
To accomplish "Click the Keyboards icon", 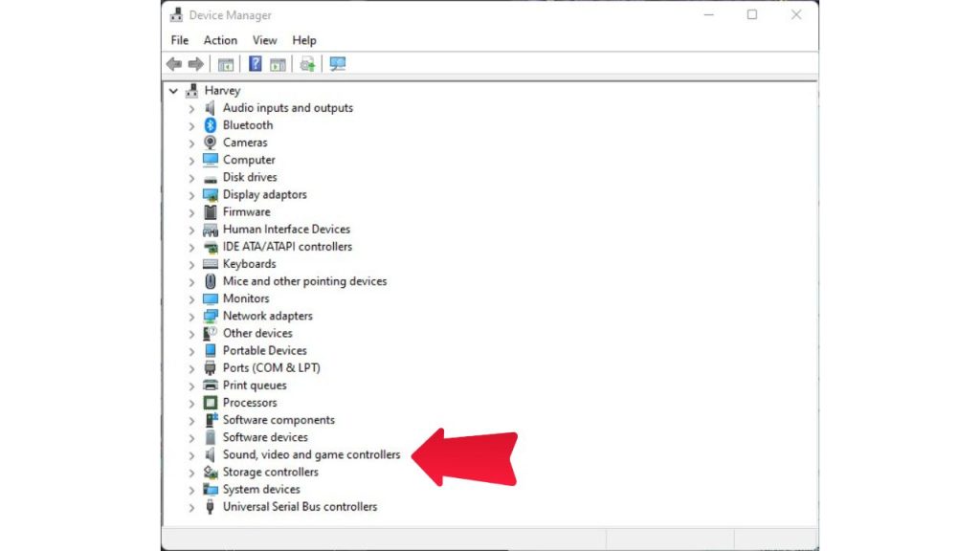I will (x=211, y=264).
